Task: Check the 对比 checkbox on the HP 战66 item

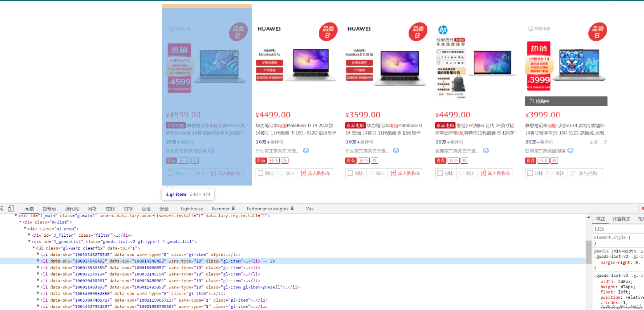Action: pyautogui.click(x=440, y=173)
